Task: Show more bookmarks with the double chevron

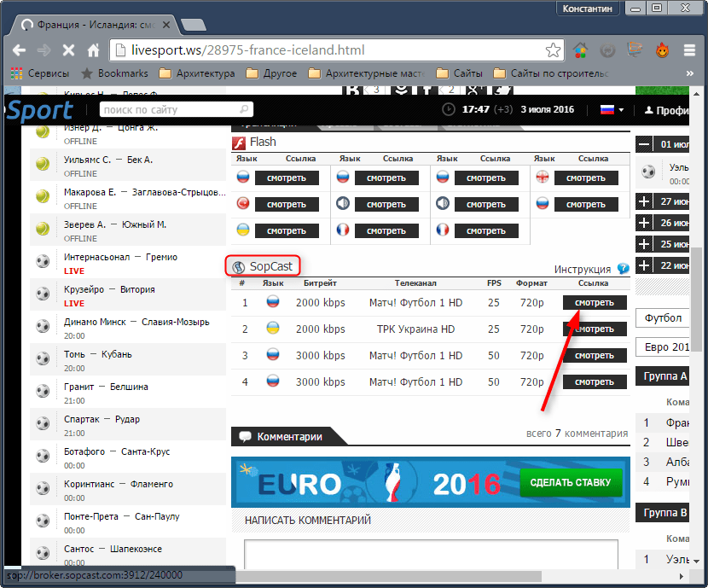Action: [x=689, y=73]
